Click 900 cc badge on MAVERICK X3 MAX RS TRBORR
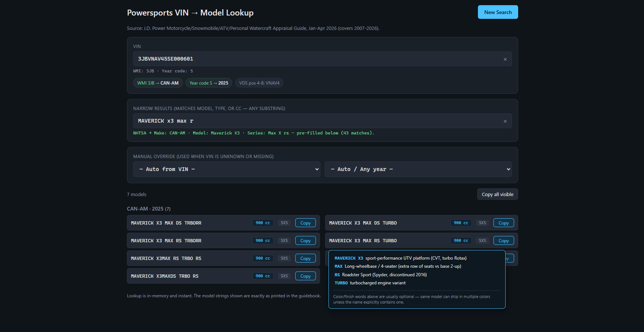644x332 pixels. (x=263, y=241)
